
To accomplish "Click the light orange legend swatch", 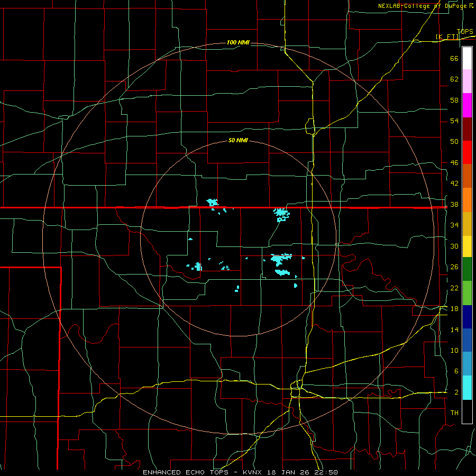I will pyautogui.click(x=467, y=200).
